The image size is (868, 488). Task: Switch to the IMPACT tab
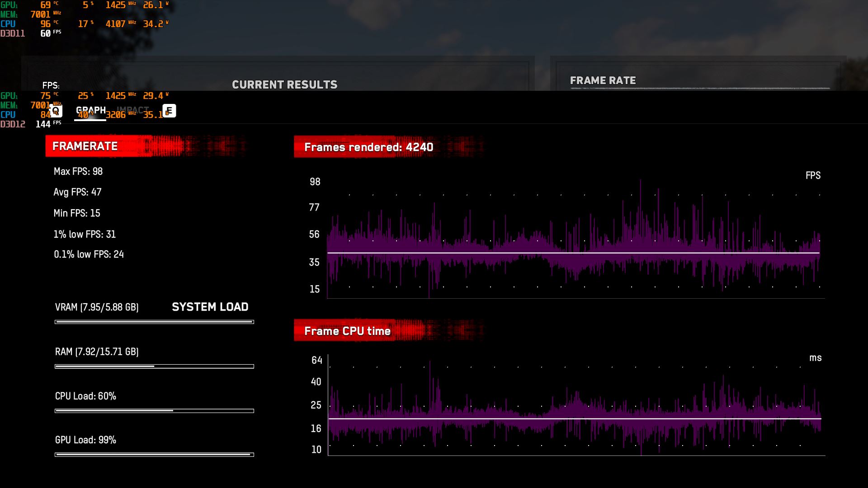tap(133, 110)
